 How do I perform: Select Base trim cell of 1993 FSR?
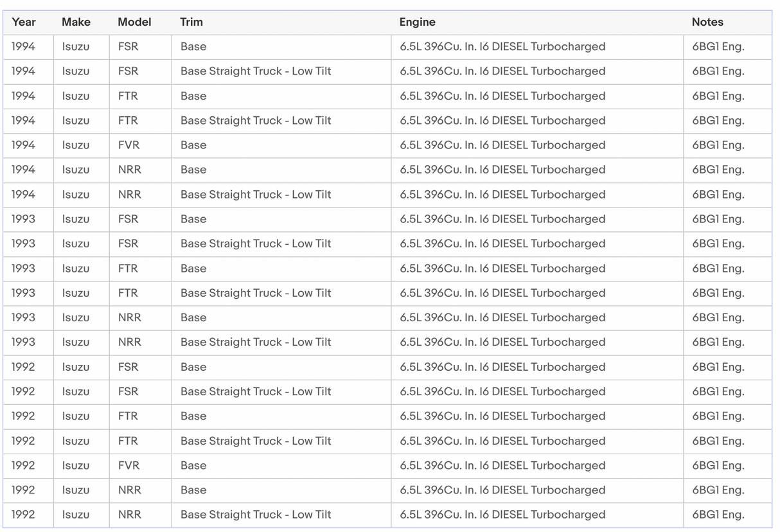(x=193, y=219)
